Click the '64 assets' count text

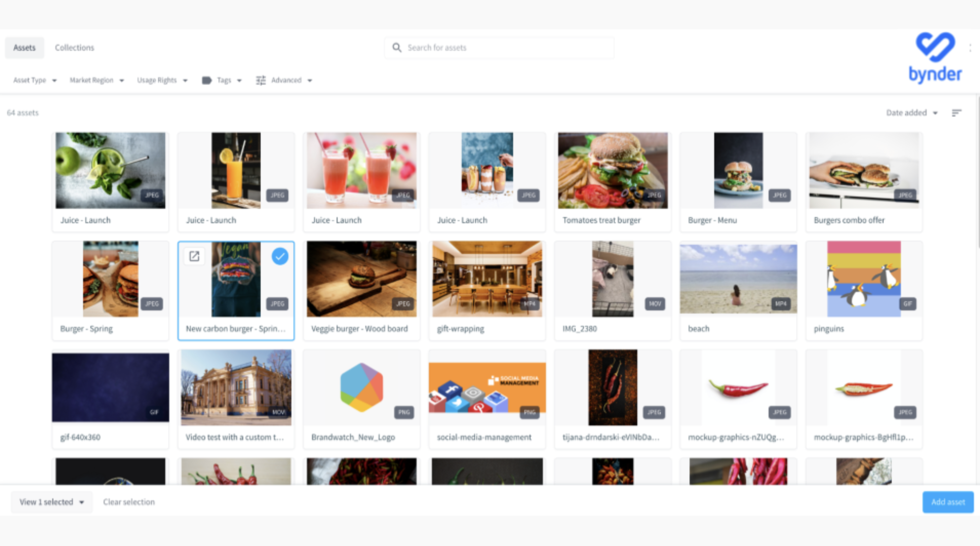click(x=23, y=113)
